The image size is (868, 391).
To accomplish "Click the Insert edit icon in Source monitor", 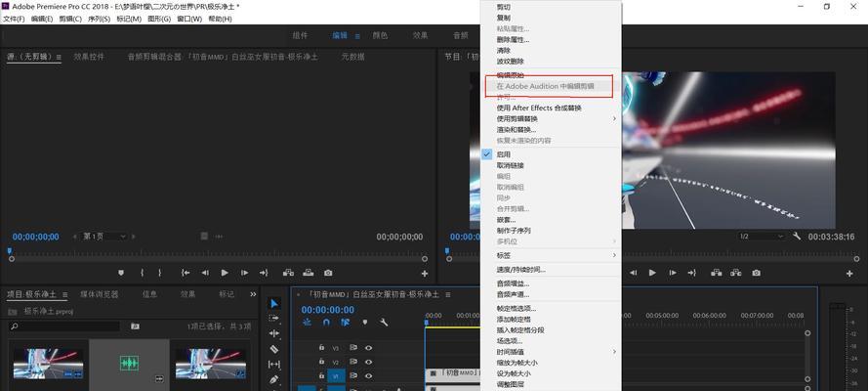I will tap(288, 273).
